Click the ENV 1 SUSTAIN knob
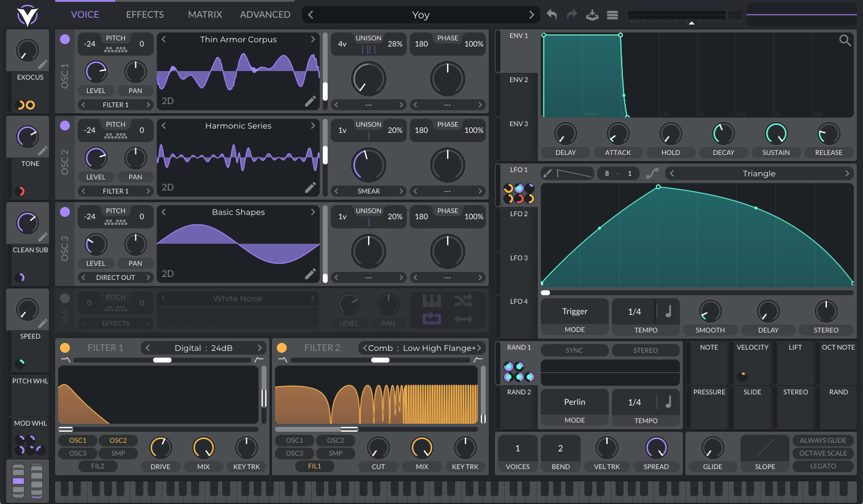This screenshot has width=863, height=504. [x=776, y=134]
